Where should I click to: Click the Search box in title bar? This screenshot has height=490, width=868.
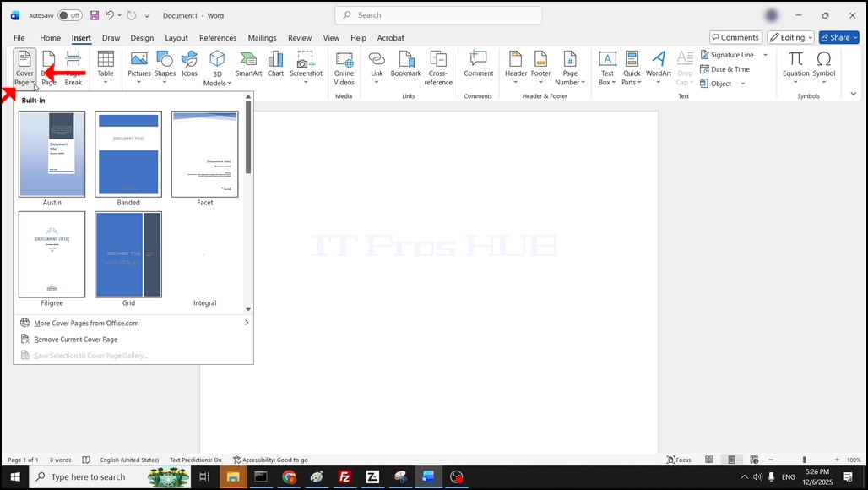(438, 15)
